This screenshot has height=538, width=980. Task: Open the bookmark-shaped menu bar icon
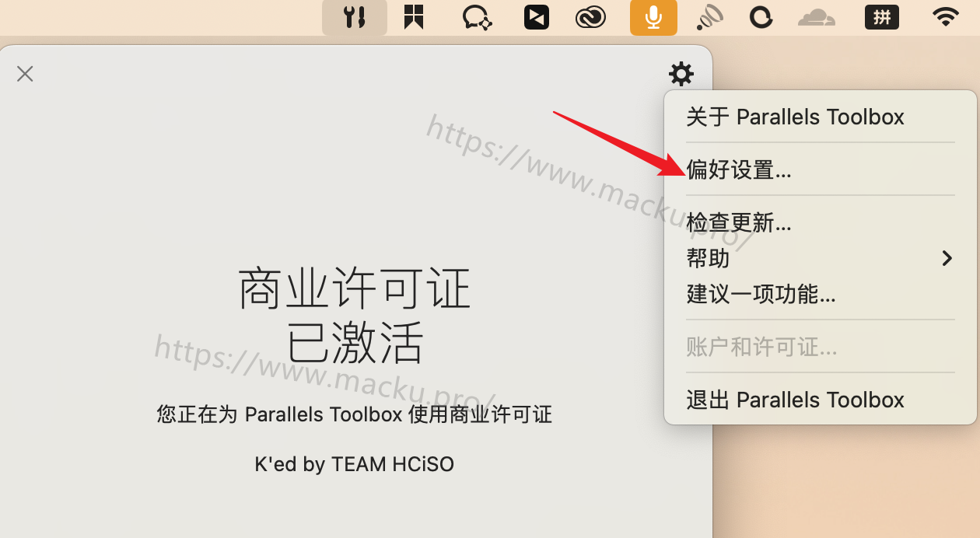(414, 16)
